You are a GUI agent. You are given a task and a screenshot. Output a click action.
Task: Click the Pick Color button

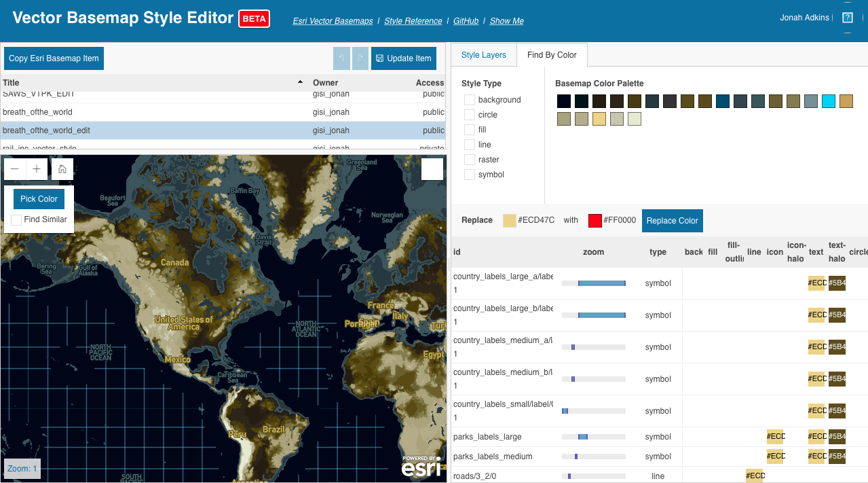point(39,199)
